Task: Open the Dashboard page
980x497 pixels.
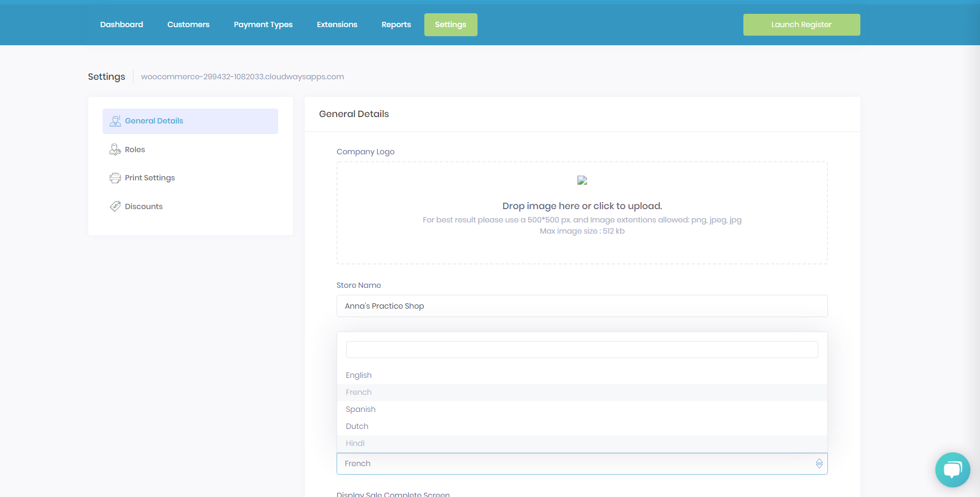Action: coord(122,24)
